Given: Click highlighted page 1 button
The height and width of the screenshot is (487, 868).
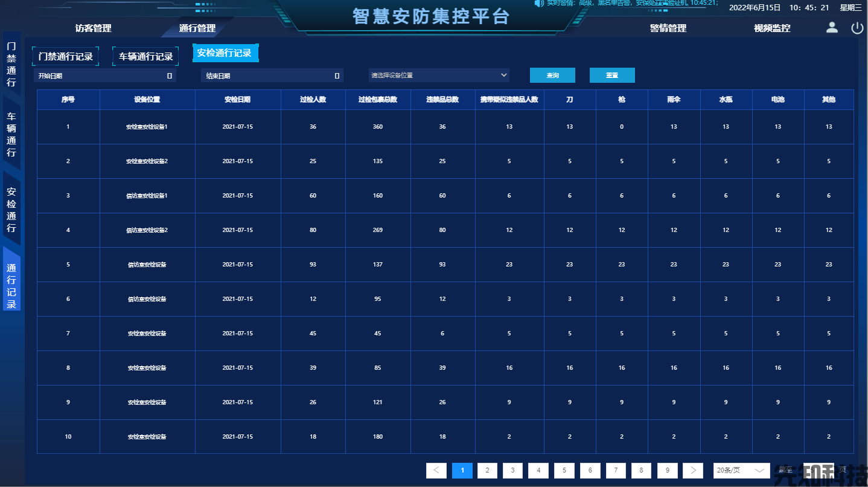Looking at the screenshot, I should point(462,470).
